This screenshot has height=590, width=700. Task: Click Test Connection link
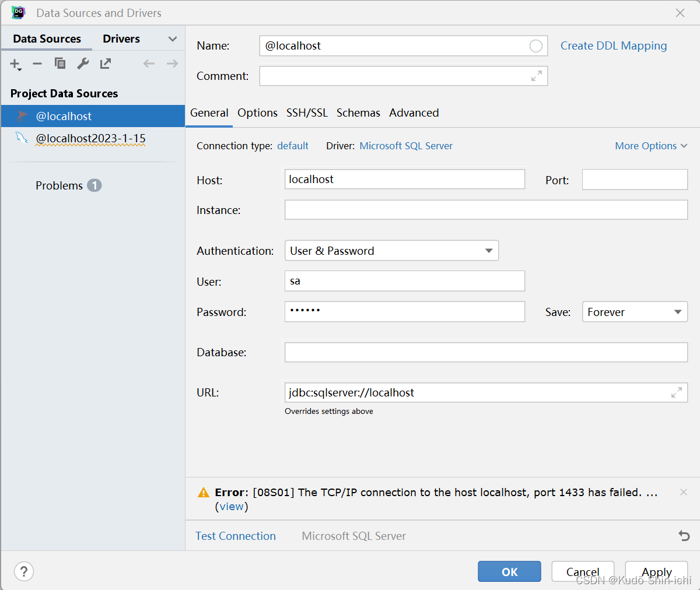click(x=236, y=536)
